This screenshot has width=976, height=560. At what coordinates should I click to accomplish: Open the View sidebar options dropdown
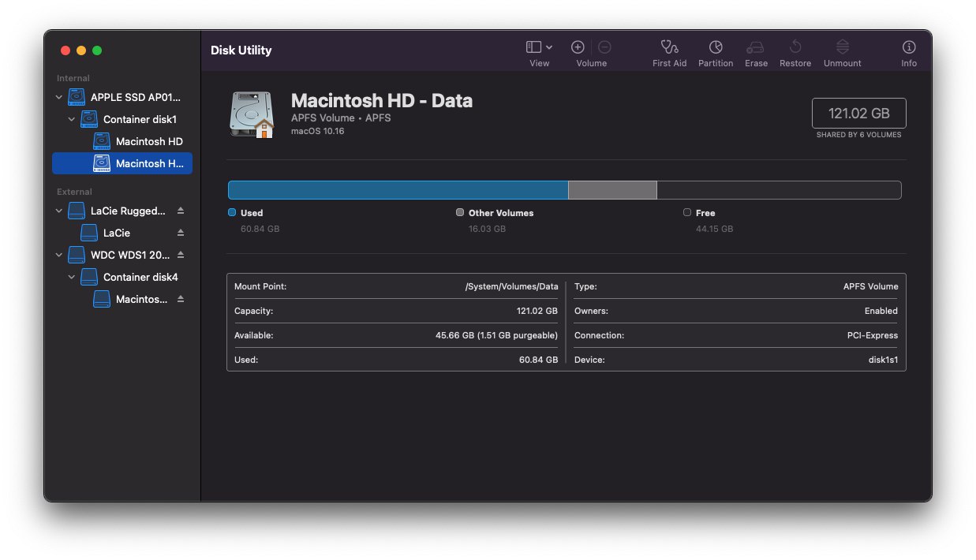point(540,47)
